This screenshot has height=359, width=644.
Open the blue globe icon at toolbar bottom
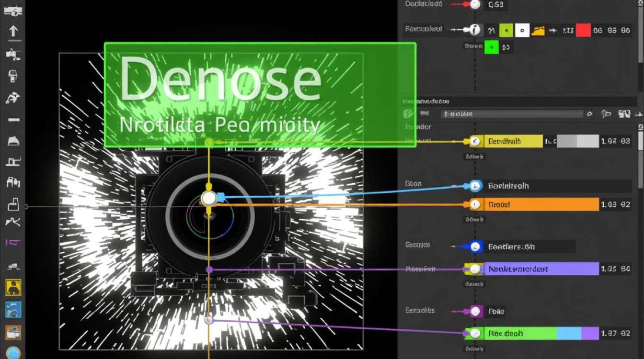pos(13,353)
